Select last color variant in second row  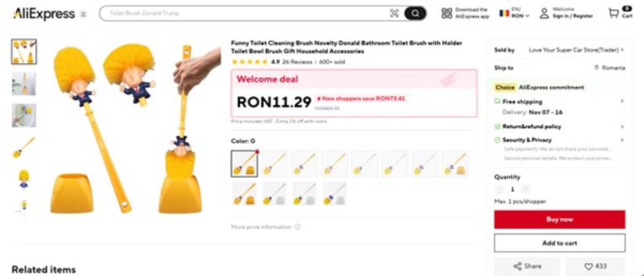(x=335, y=193)
